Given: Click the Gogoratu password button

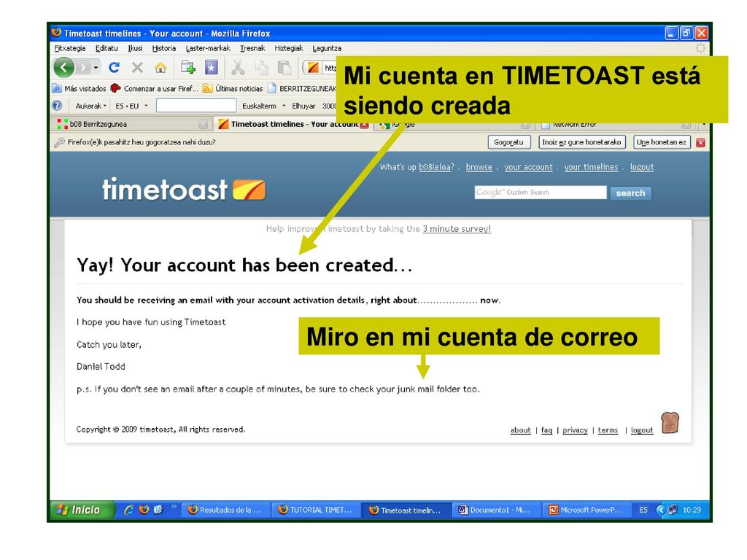Looking at the screenshot, I should pyautogui.click(x=508, y=142).
